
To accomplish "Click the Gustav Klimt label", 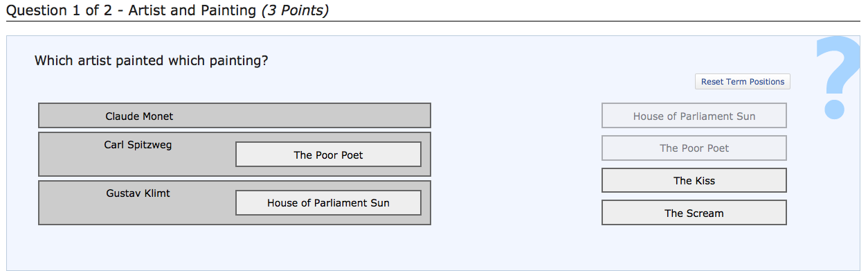I will coord(138,193).
